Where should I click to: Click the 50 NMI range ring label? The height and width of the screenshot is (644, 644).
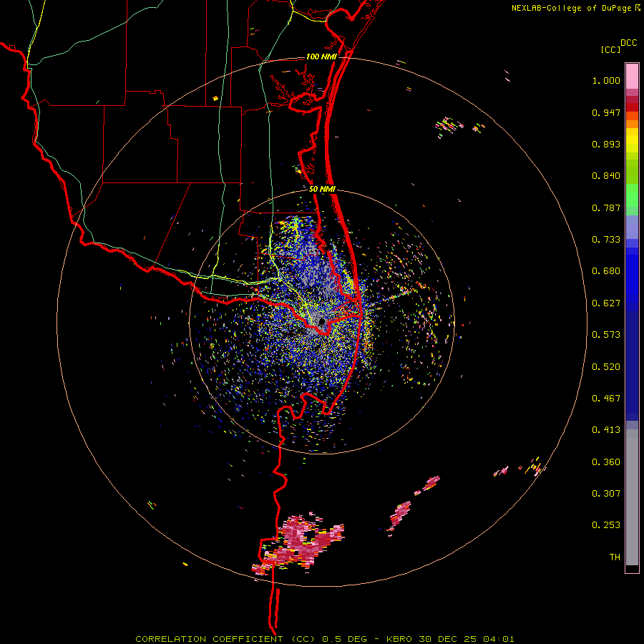tap(322, 189)
